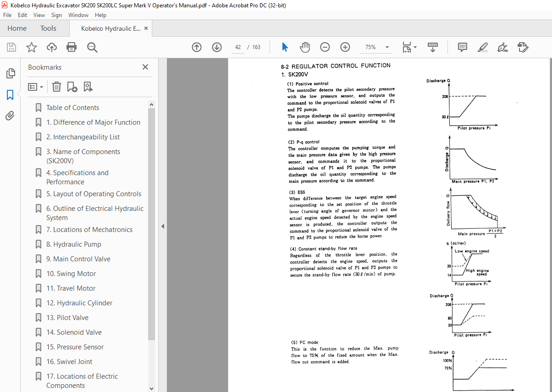Jump to the Swivel Joint bookmark
Image resolution: width=552 pixels, height=392 pixels.
point(69,362)
